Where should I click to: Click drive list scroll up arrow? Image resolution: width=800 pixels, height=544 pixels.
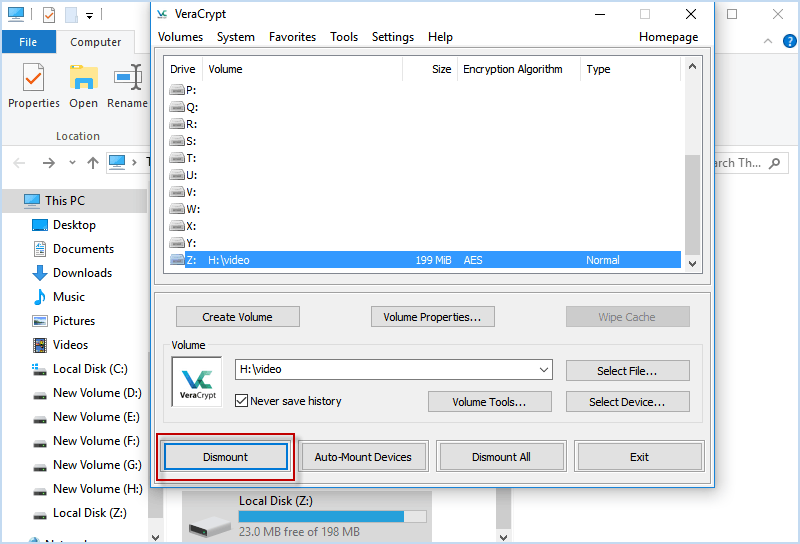pyautogui.click(x=692, y=66)
